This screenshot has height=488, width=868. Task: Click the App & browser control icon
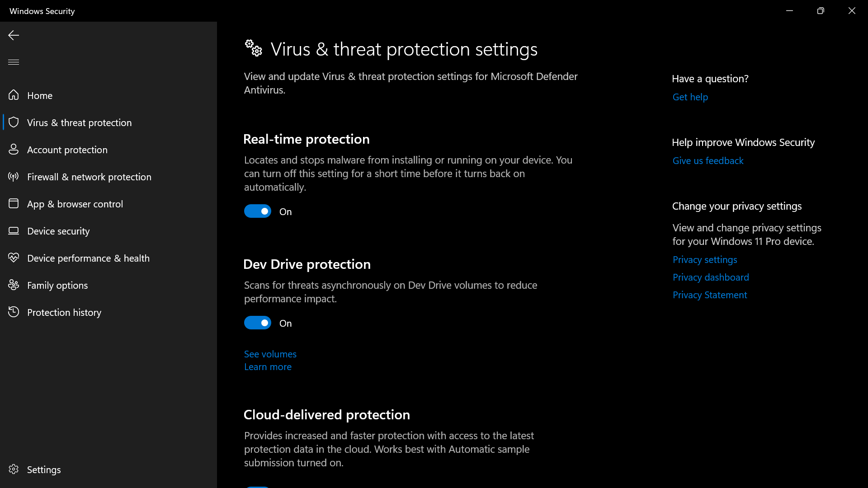coord(13,203)
